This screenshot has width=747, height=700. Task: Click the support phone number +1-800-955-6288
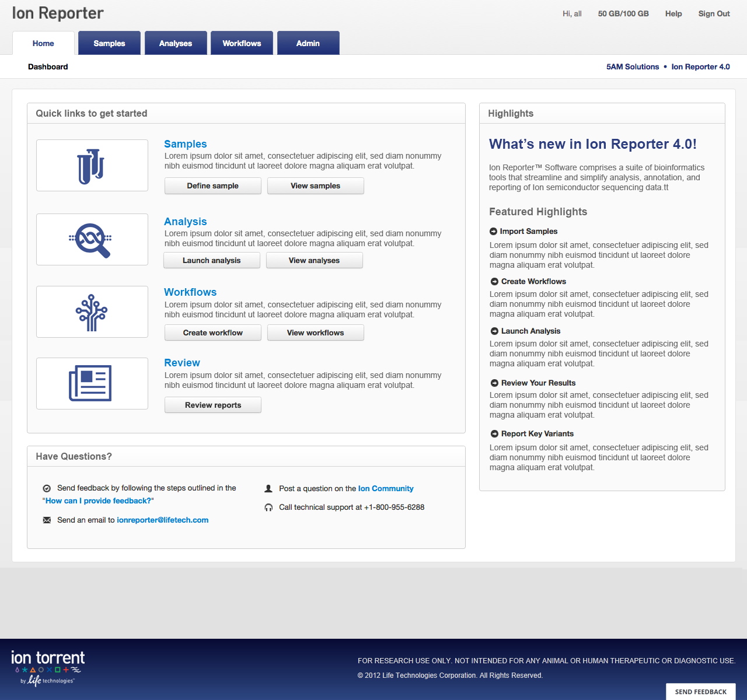tap(395, 508)
